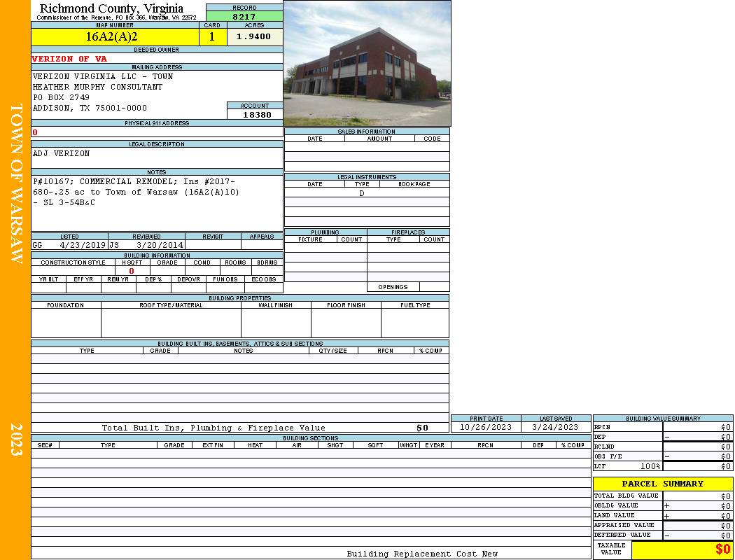735x560 pixels.
Task: Click the LCF 100% value
Action: point(650,466)
